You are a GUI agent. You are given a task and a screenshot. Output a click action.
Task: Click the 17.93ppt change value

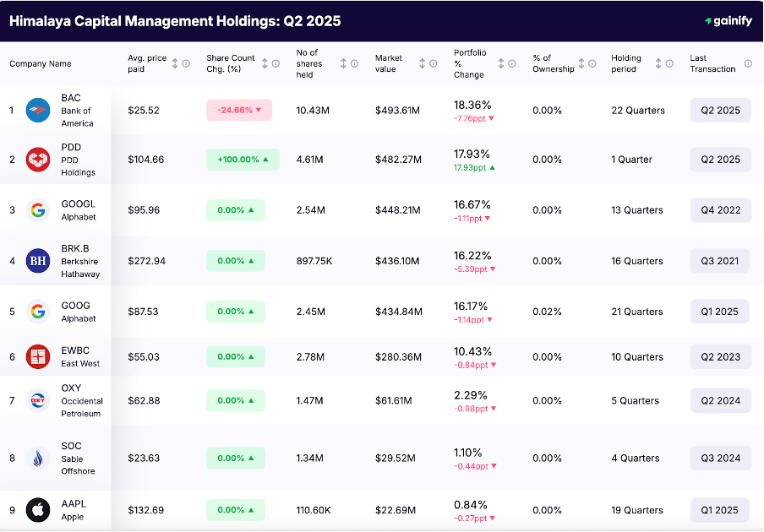pos(470,167)
